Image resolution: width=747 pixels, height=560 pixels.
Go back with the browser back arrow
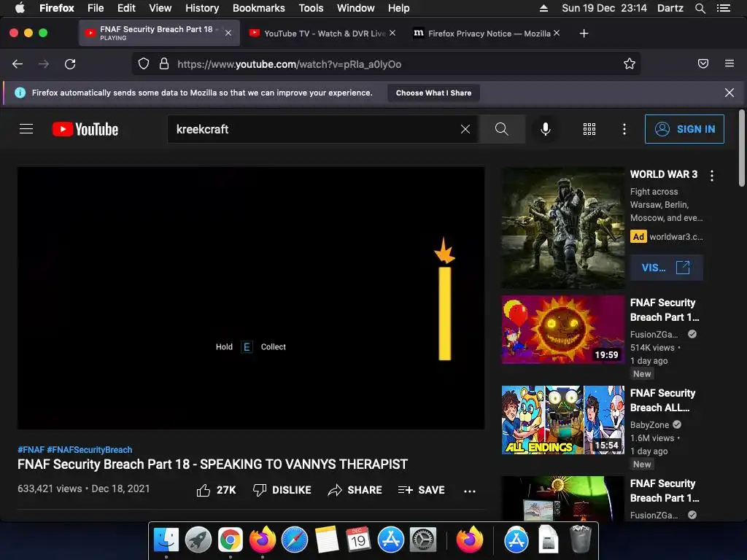coord(18,64)
